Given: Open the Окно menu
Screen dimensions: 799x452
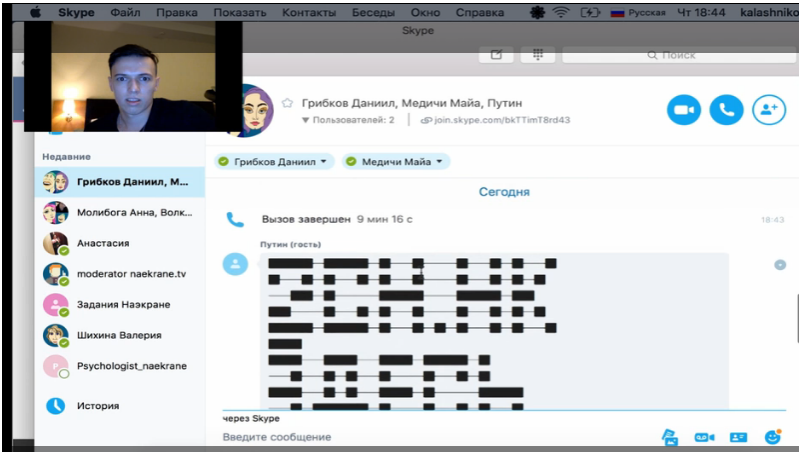Looking at the screenshot, I should (425, 12).
